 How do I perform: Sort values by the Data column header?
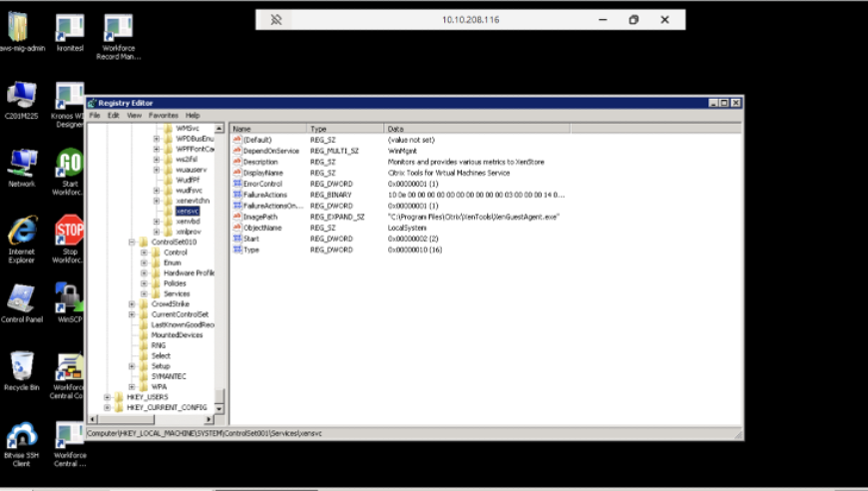pos(477,129)
